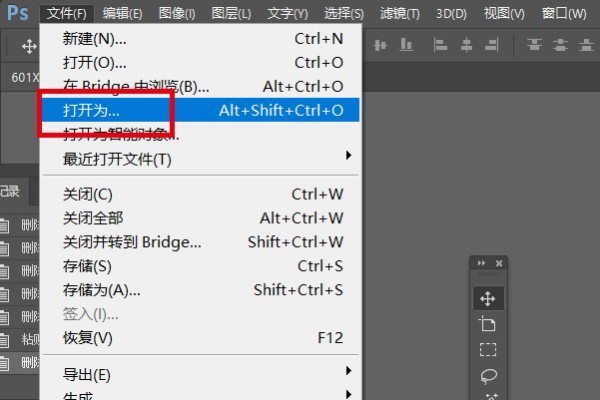
Task: Choose the highlighted 打开为... entry
Action: 201,110
